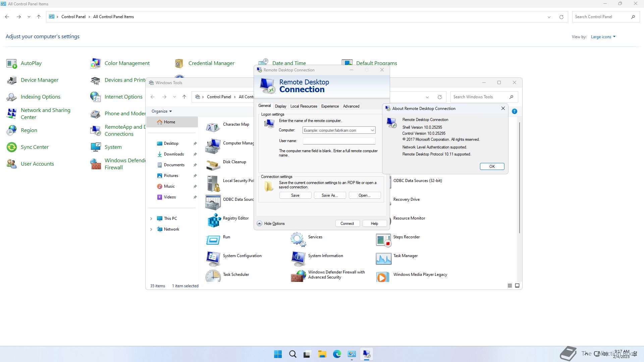The image size is (644, 362).
Task: Open Credential Manager in Control Panel
Action: pyautogui.click(x=211, y=63)
